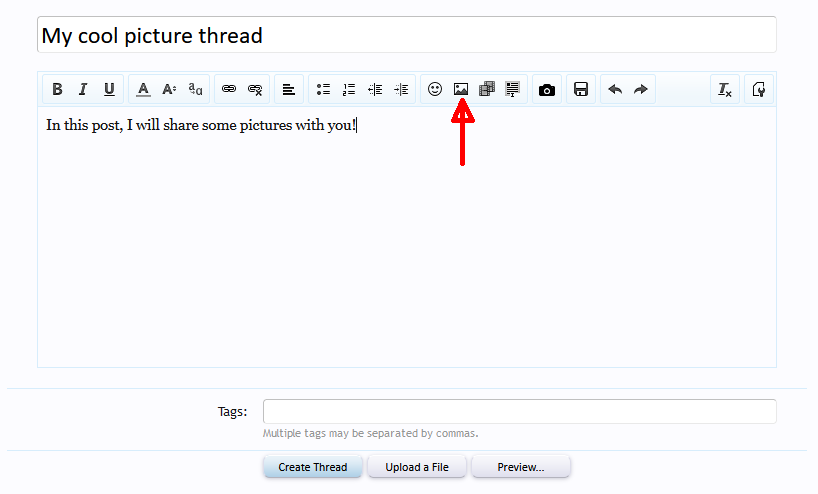Open the smilies picker
The width and height of the screenshot is (818, 494).
click(435, 89)
